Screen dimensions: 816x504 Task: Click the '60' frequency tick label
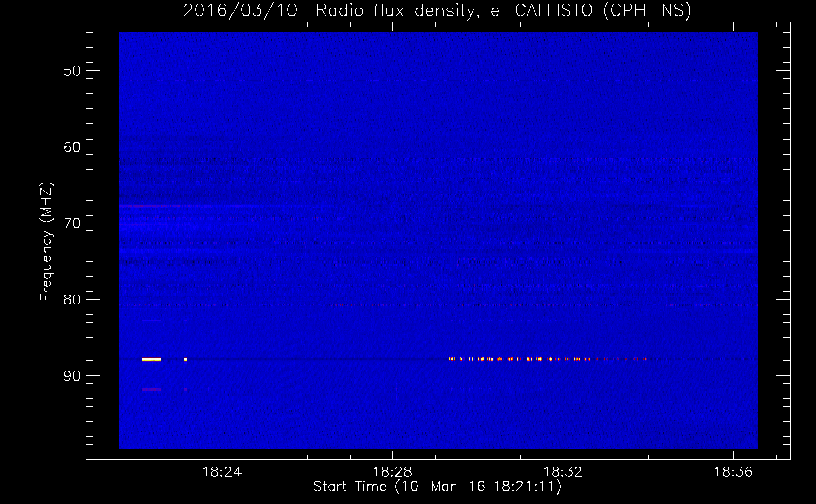72,147
